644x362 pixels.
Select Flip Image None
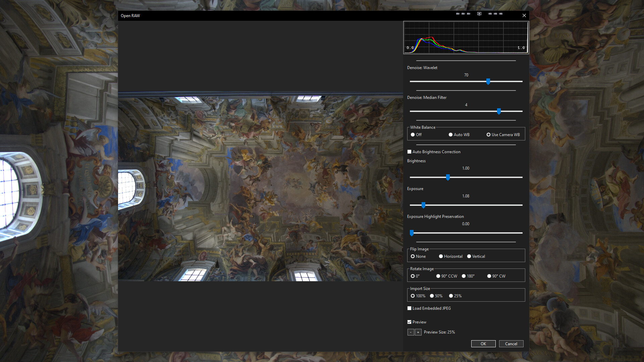pos(418,256)
